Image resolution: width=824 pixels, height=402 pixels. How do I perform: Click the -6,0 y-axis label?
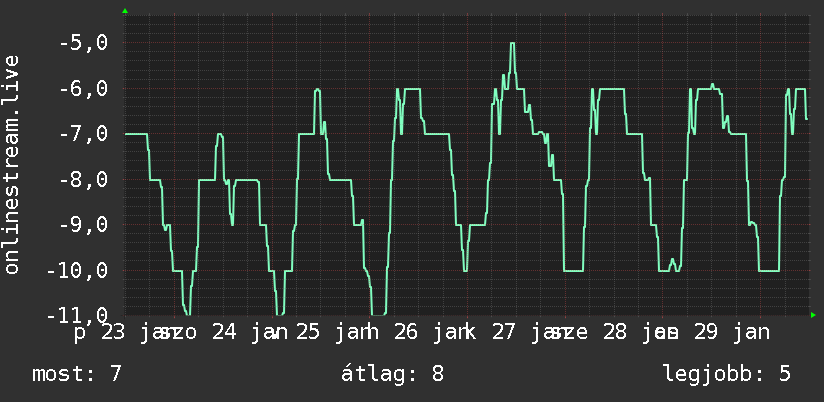[x=84, y=88]
